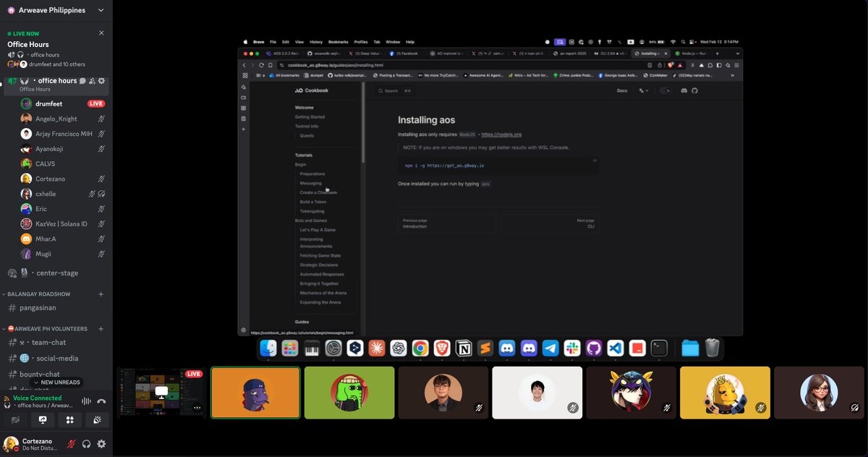Screen dimensions: 868x457
Task: Click Voice Connected status text
Action: point(37,398)
